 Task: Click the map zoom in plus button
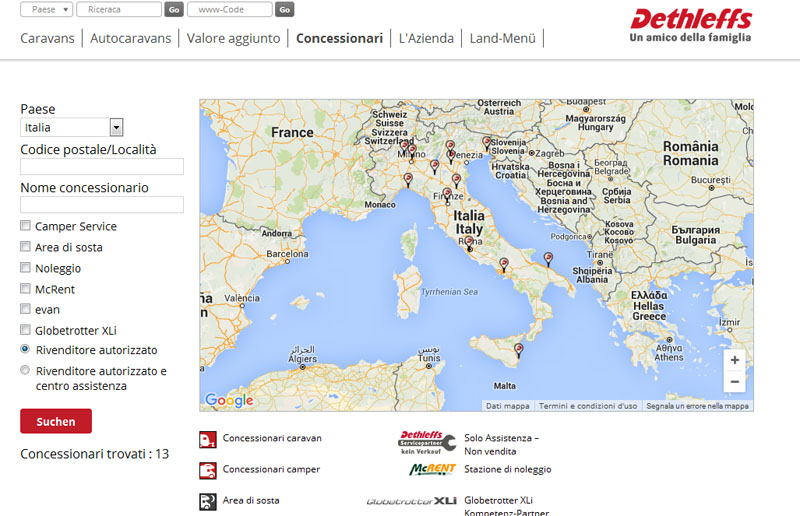click(x=735, y=360)
